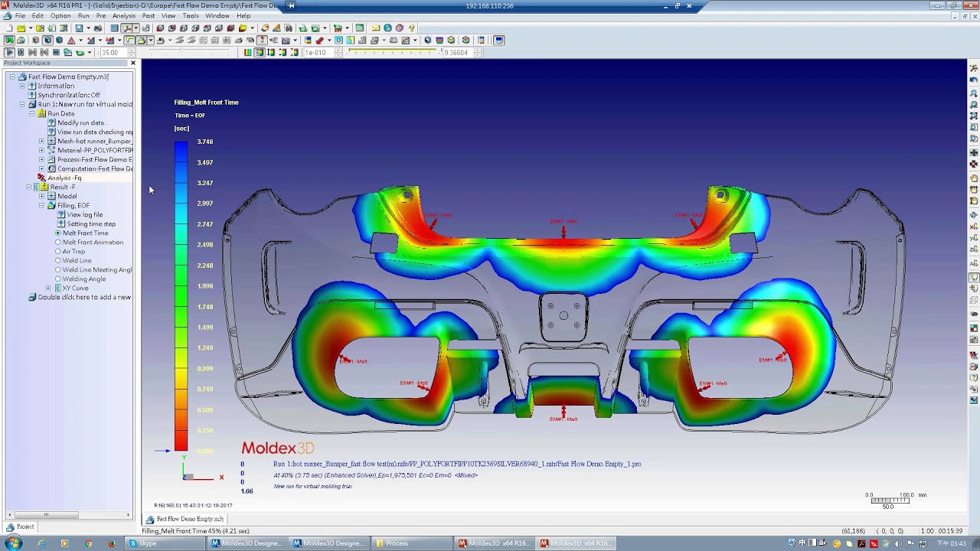Image resolution: width=980 pixels, height=551 pixels.
Task: Switch to X-axis view
Action: tap(974, 227)
